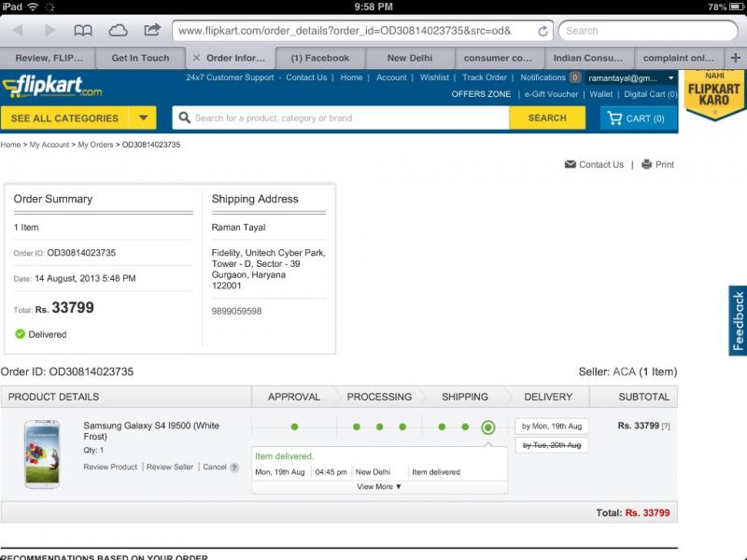This screenshot has width=747, height=560.
Task: Open the bookmarks book icon
Action: click(83, 31)
